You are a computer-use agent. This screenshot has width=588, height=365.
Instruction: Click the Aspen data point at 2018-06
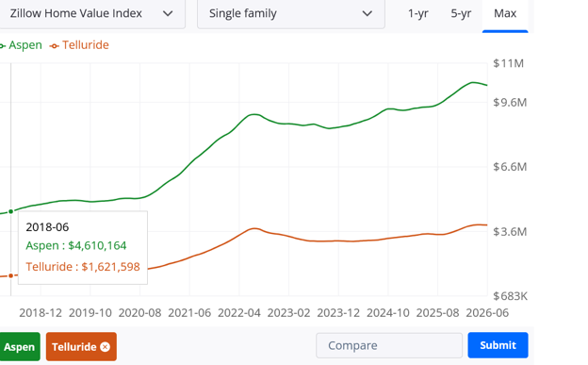click(x=11, y=211)
